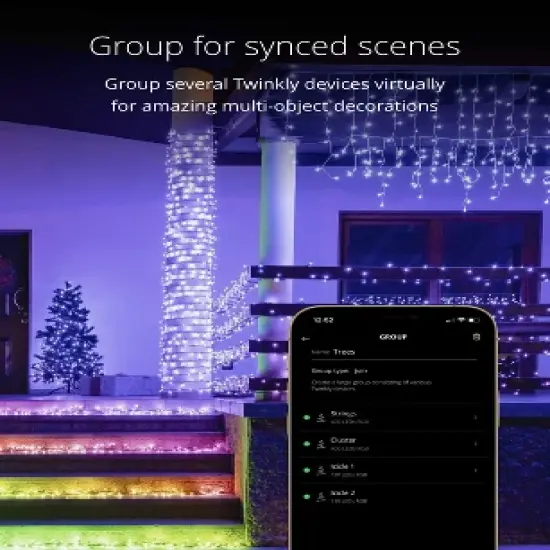
Task: Click the 'Group for synced scenes' headline
Action: 275,47
